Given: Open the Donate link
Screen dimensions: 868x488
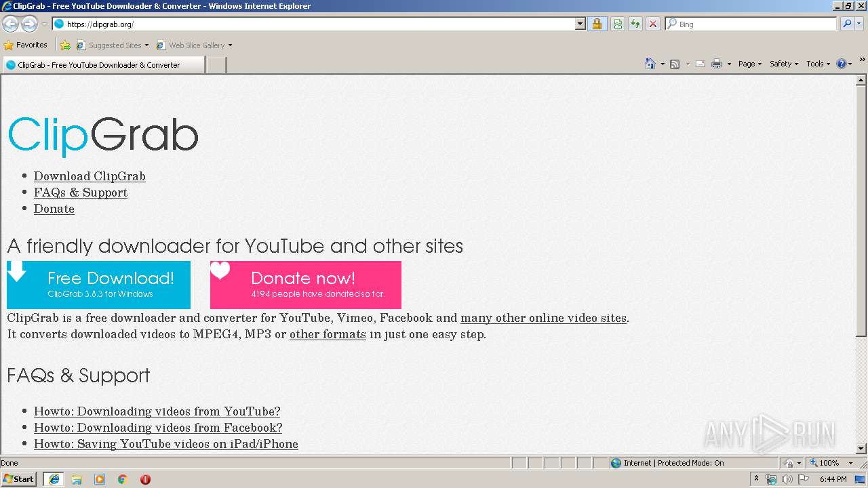Looking at the screenshot, I should point(54,209).
